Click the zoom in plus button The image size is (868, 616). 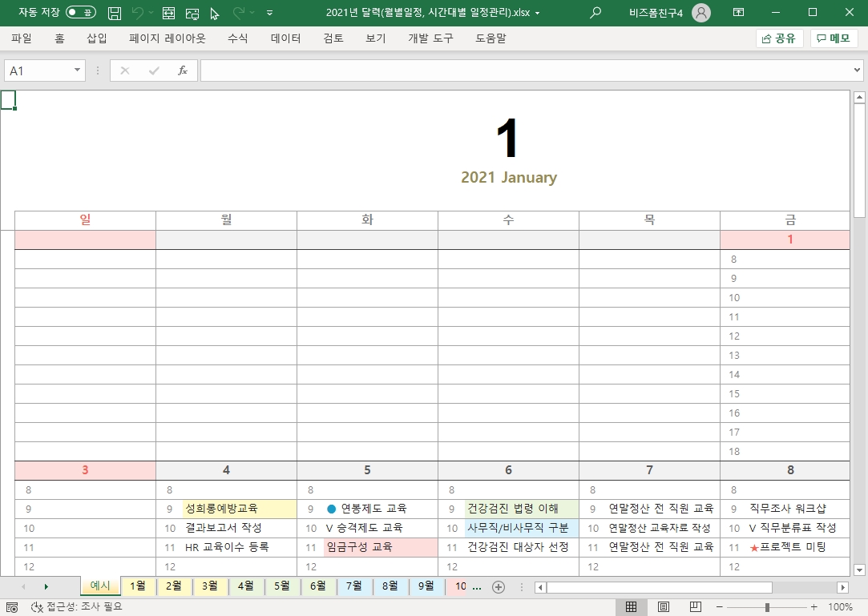813,607
